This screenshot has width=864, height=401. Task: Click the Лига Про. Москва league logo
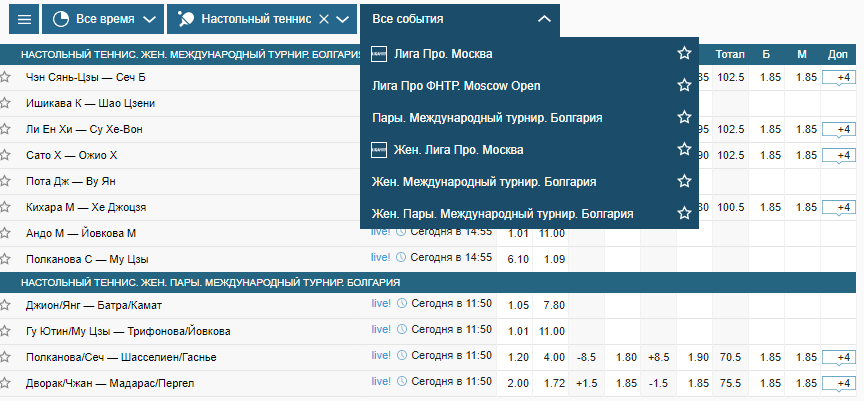[379, 53]
